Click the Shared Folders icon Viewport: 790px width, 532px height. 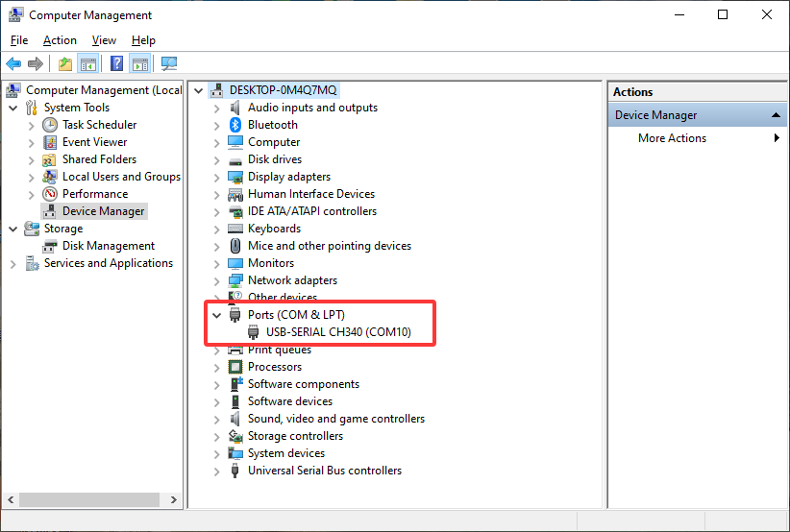pos(50,159)
